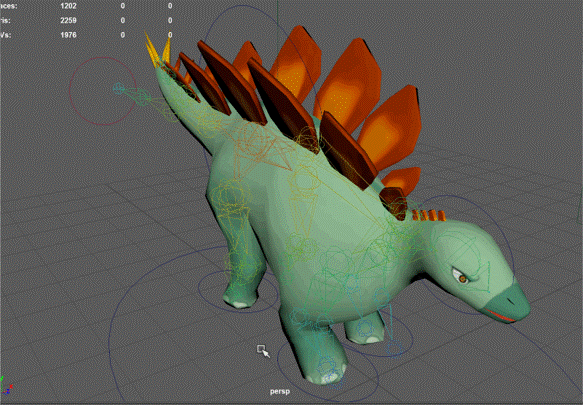This screenshot has height=405, width=583.
Task: Click the UVs count value 1976
Action: [68, 35]
